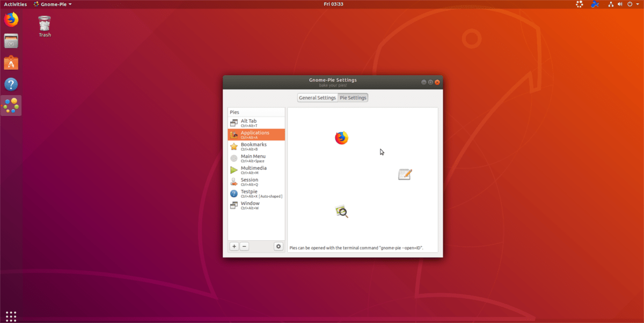
Task: Click the Firefox slice in pie preview
Action: coord(341,138)
